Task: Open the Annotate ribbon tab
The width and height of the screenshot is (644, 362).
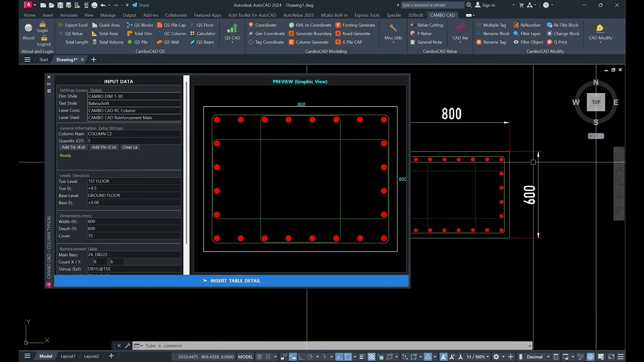Action: pyautogui.click(x=69, y=15)
